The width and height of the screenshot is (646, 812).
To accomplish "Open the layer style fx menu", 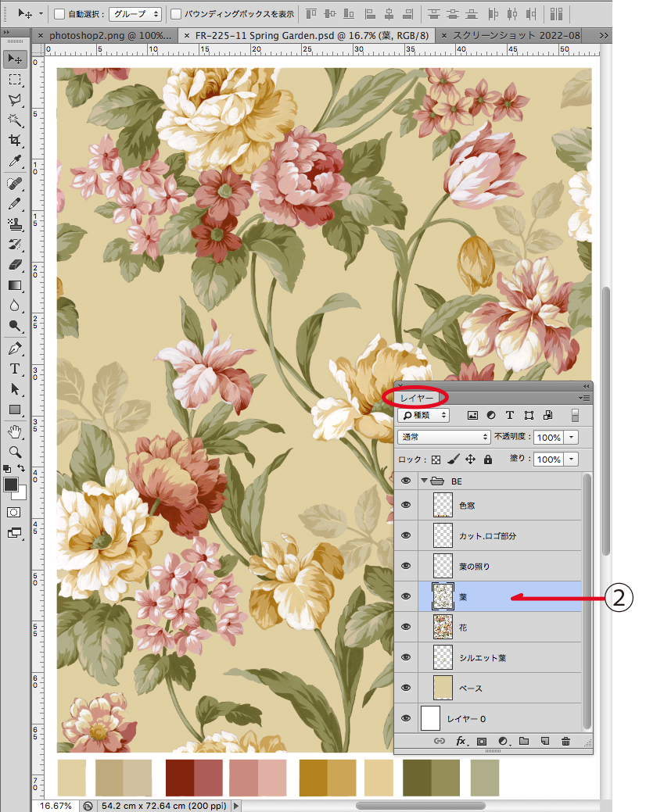I will 461,741.
